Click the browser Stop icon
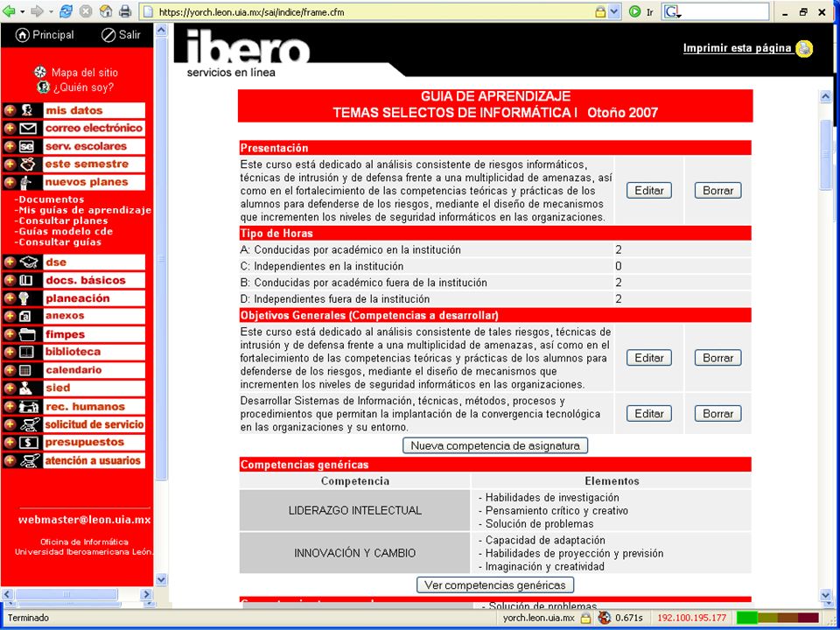 tap(86, 11)
